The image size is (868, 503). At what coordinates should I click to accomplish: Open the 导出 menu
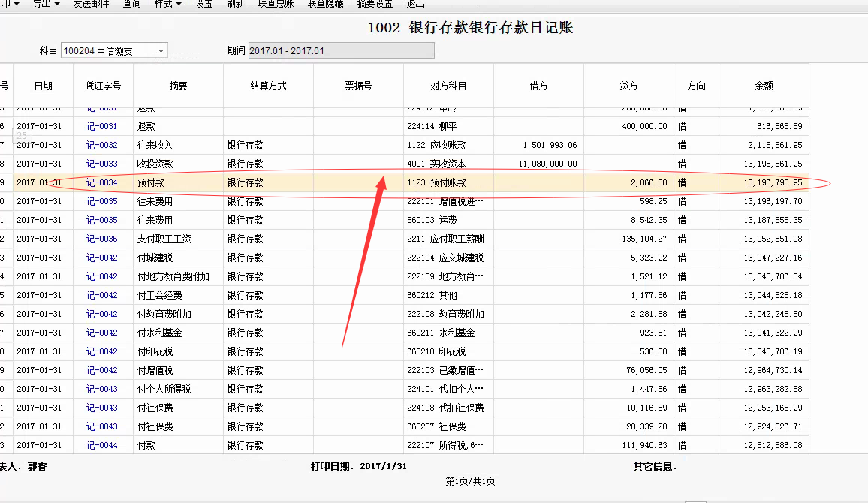pyautogui.click(x=46, y=4)
